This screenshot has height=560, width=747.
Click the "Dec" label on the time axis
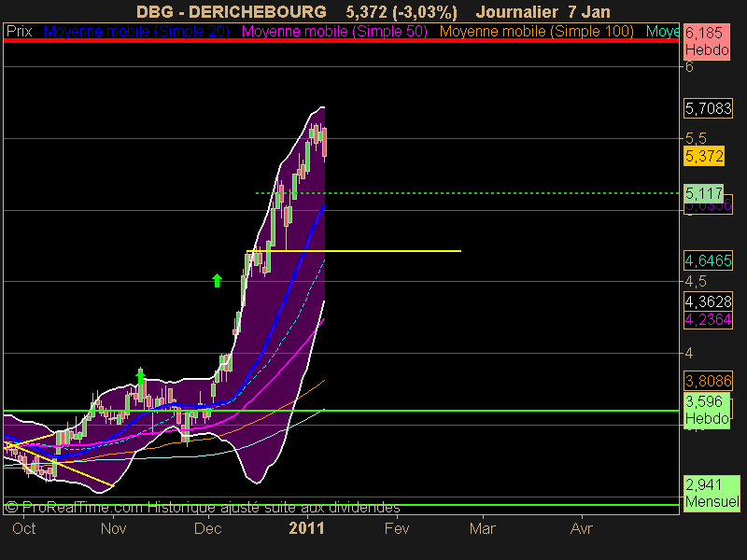(x=208, y=528)
